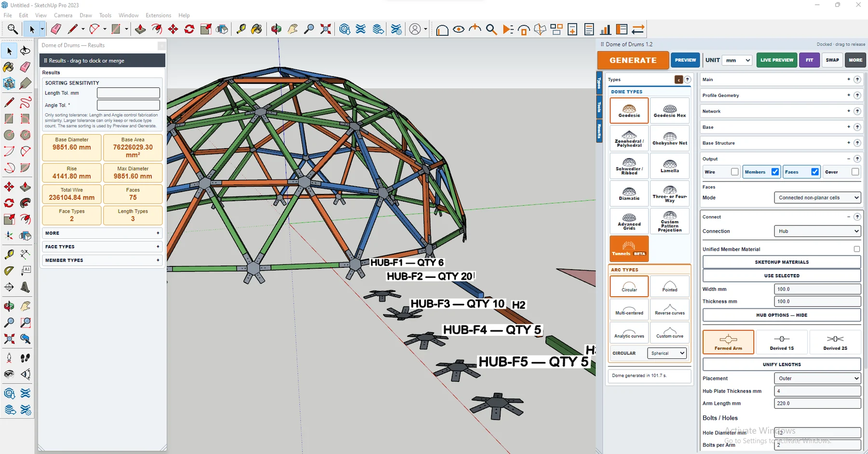Select the Geodesic dome type
Image resolution: width=868 pixels, height=454 pixels.
[x=629, y=110]
